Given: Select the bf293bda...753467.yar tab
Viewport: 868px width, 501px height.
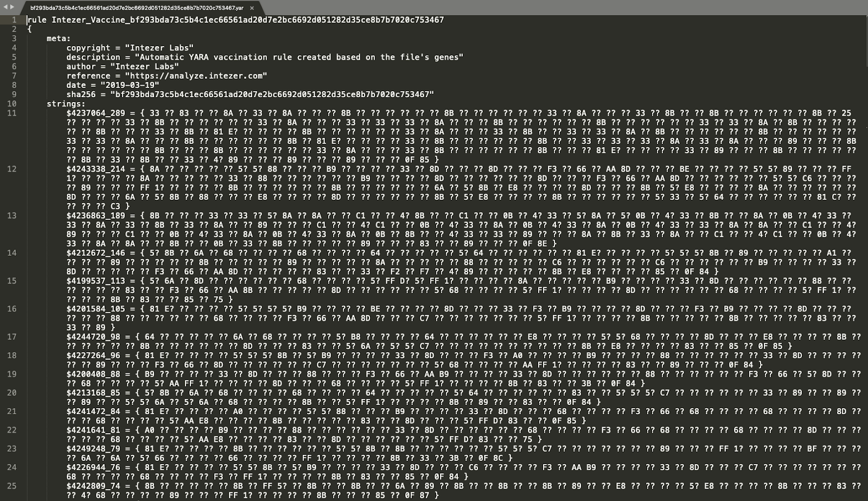Looking at the screenshot, I should 137,8.
